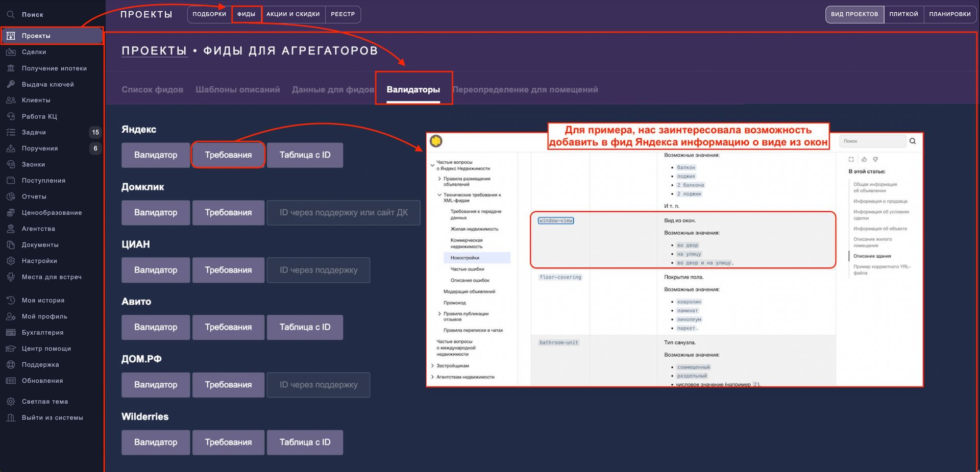Open the Центр помощи help icon
Viewport: 980px width, 472px height.
click(x=11, y=349)
